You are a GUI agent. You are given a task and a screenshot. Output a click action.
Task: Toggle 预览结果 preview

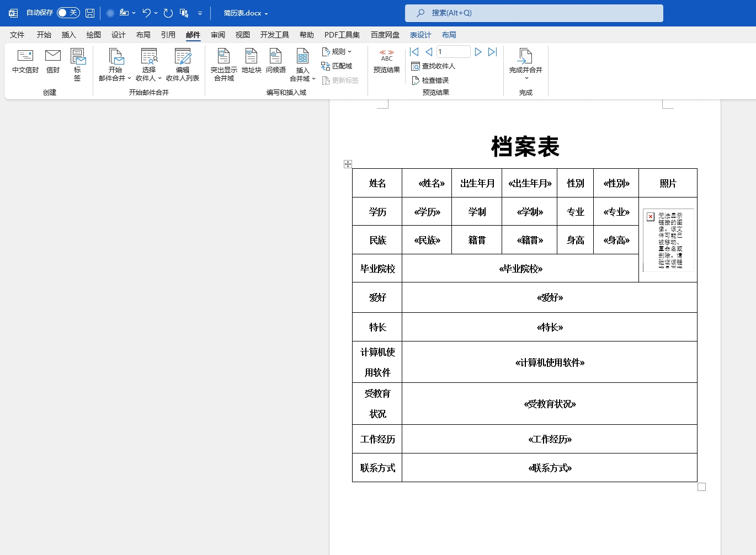(x=387, y=61)
